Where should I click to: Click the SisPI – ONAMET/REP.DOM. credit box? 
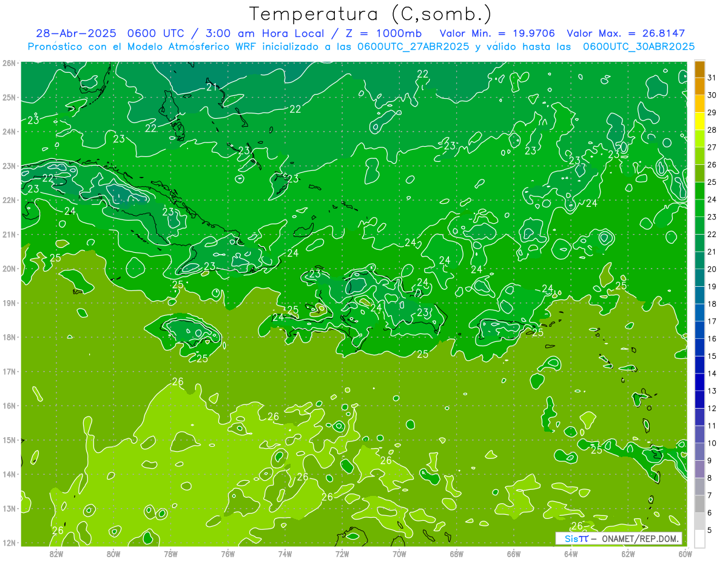619,538
